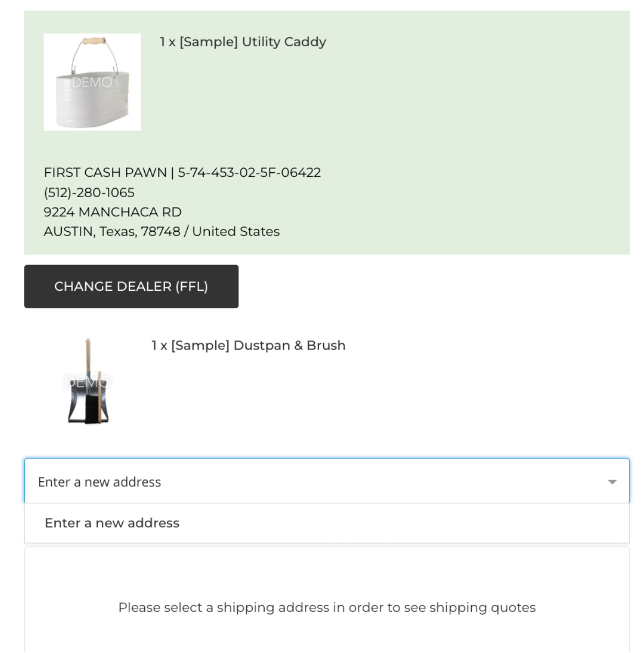Click the FIRST CASH PAWN dealer name

click(105, 173)
